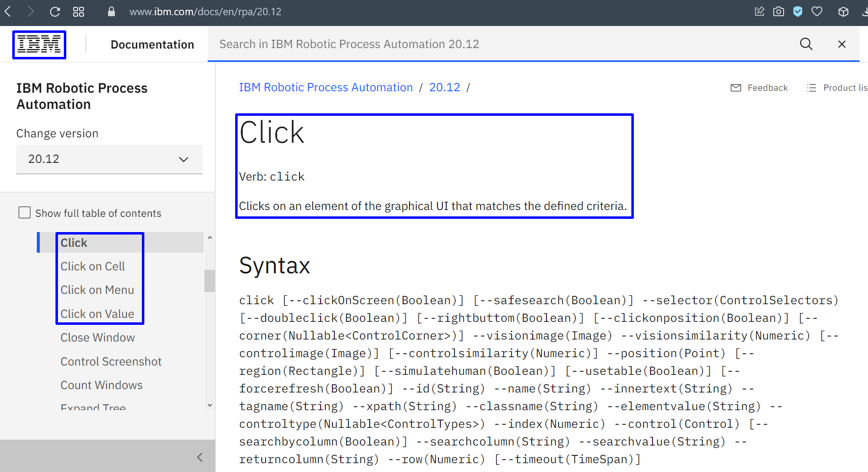Open the browser speed dial grid icon

79,12
